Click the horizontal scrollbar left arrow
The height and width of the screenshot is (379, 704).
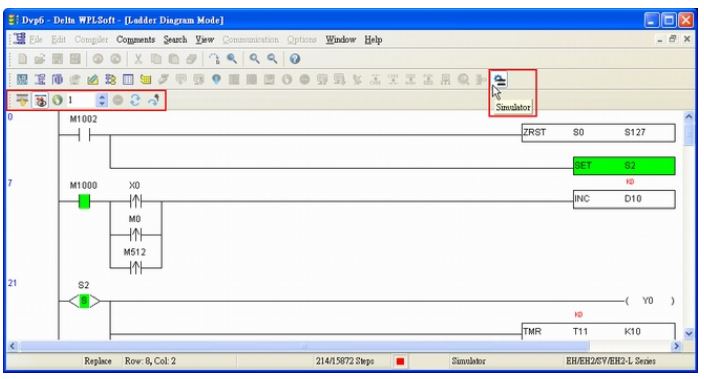point(13,346)
